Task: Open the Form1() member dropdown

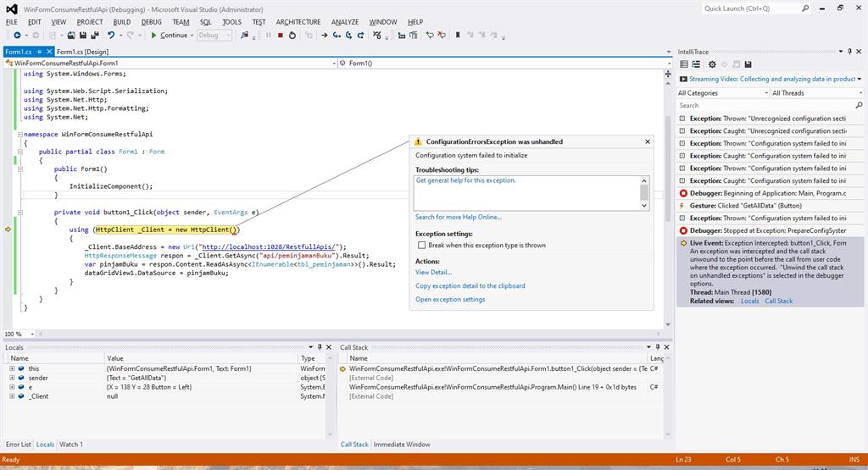Action: (504, 63)
